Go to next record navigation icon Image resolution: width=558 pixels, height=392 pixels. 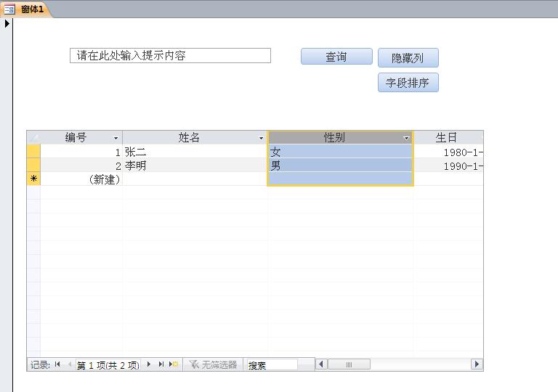149,364
